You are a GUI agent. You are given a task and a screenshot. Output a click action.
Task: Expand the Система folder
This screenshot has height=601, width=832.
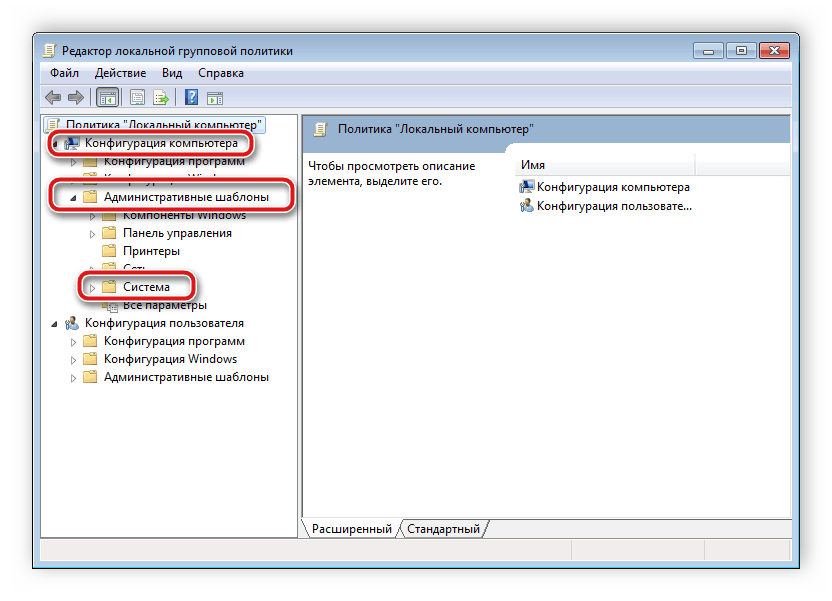(91, 286)
